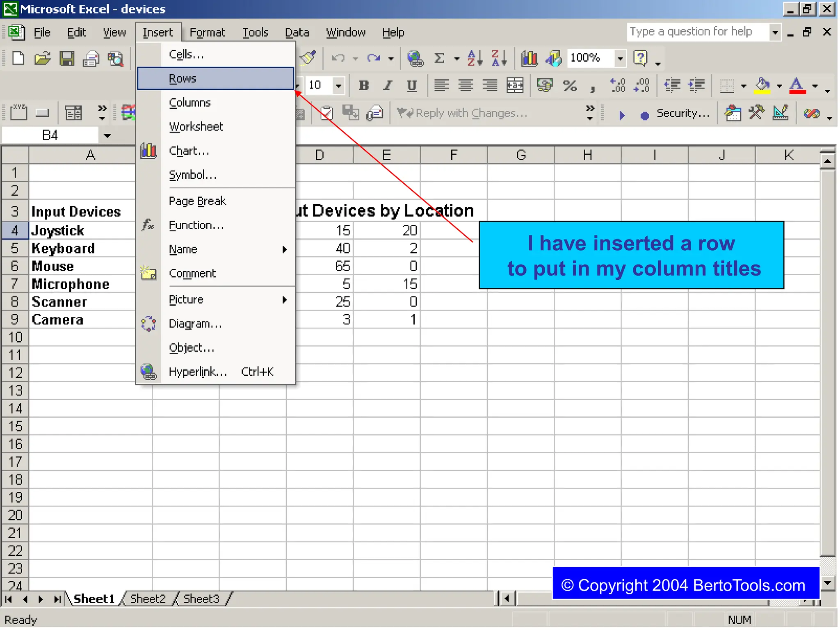Apply Percent style formatting
Image resolution: width=840 pixels, height=630 pixels.
click(x=570, y=86)
